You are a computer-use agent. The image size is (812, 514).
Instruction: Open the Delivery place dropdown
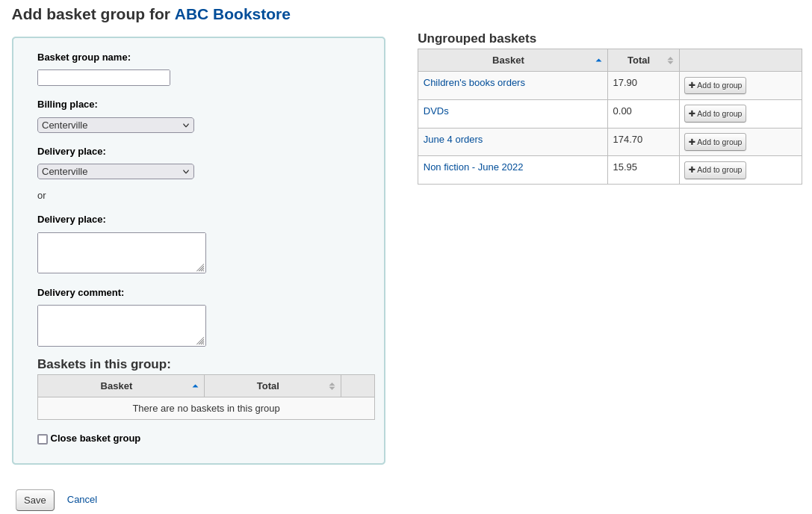[115, 171]
